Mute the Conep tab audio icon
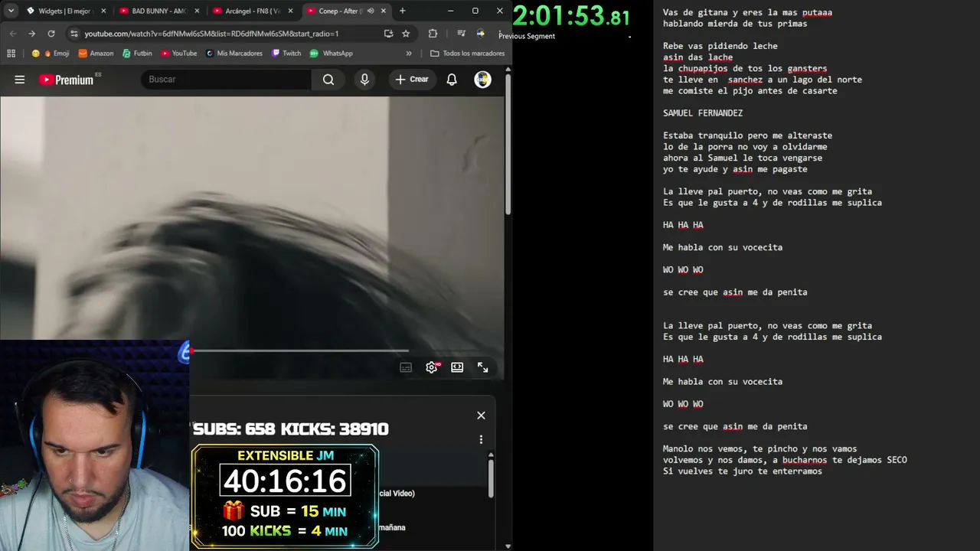980x551 pixels. point(371,11)
